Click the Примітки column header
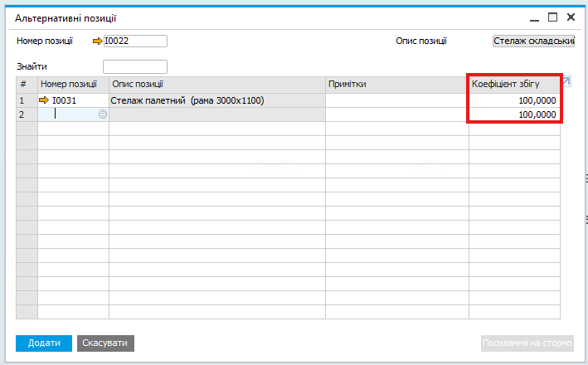The image size is (588, 365). coord(396,84)
